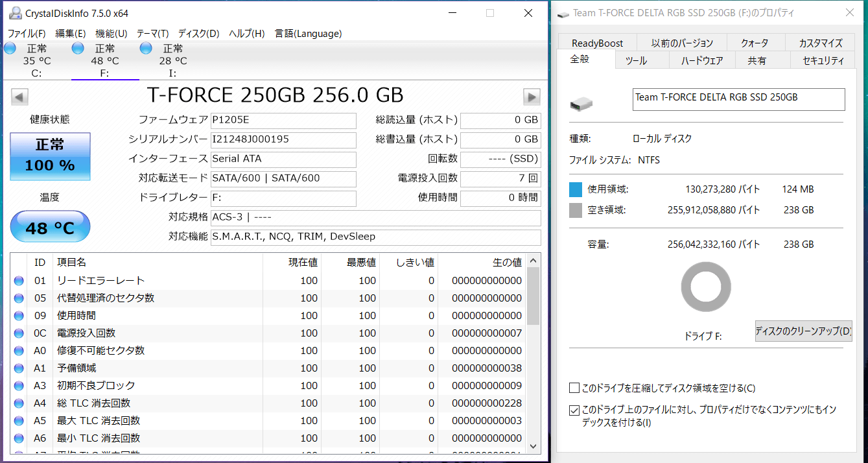Click the SMART list scroll down arrow
This screenshot has width=868, height=463.
[534, 446]
